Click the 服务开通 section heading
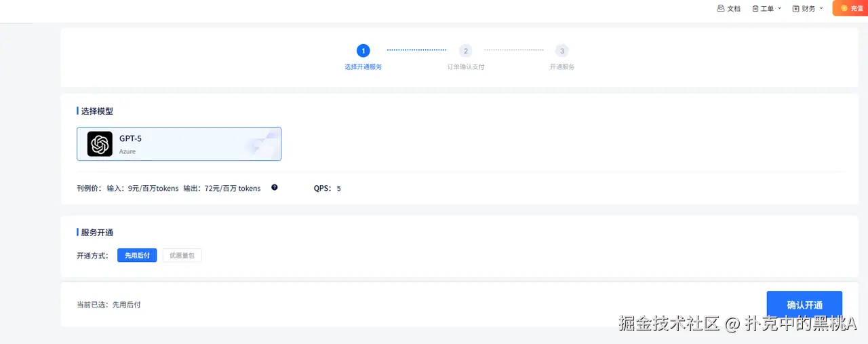Viewport: 868px width, 344px height. [x=97, y=232]
